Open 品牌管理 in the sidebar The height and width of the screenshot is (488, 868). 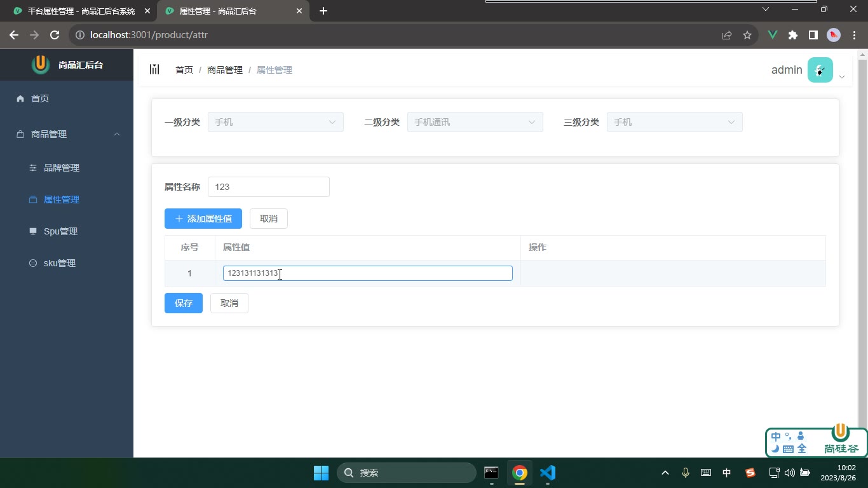tap(67, 168)
